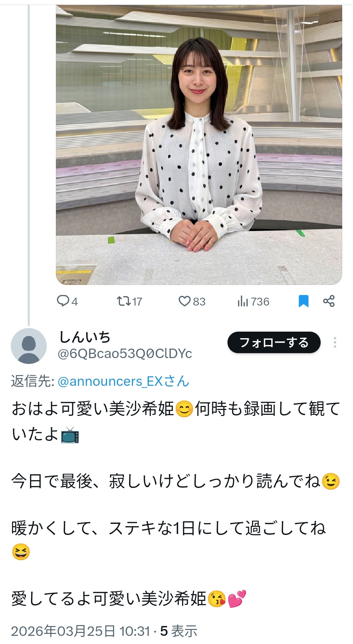
Task: Open the announcer photo in polka-dot blouse
Action: point(199,145)
